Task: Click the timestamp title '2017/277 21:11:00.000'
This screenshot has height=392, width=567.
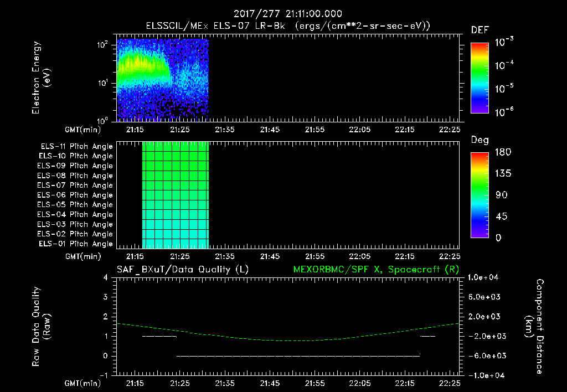Action: [x=287, y=14]
